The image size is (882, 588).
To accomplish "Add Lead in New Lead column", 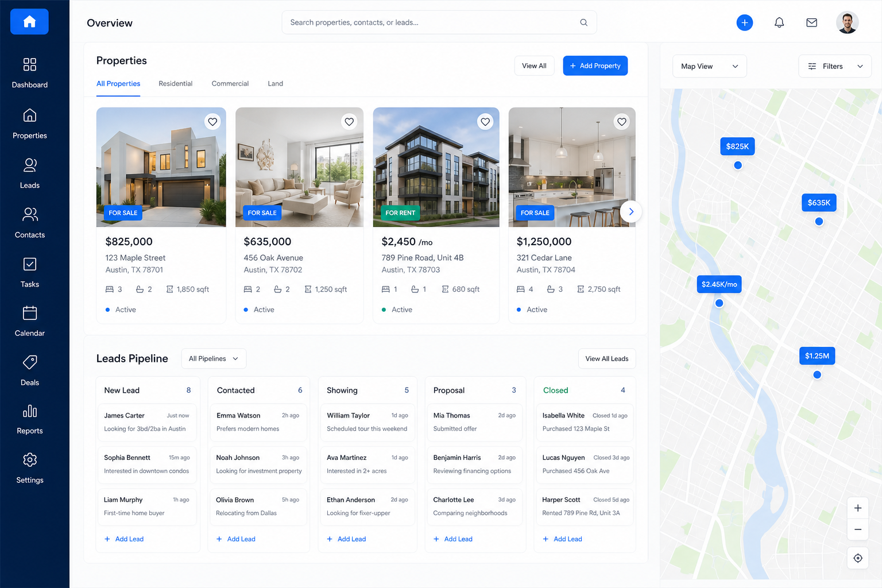I will (x=124, y=539).
